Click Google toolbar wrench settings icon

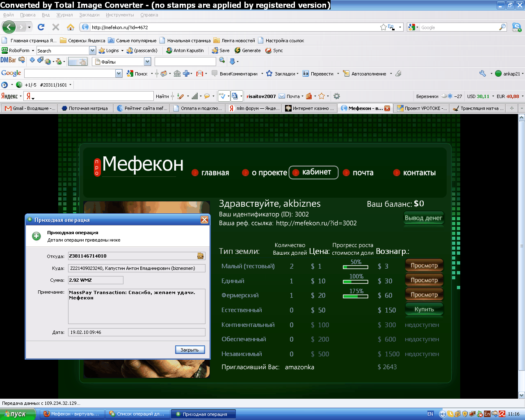[x=482, y=73]
